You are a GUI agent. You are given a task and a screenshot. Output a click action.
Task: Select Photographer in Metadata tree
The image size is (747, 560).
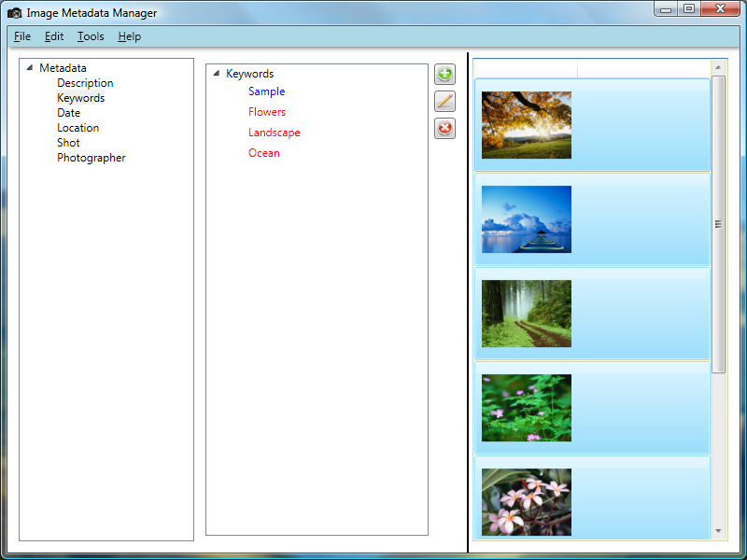[x=92, y=158]
